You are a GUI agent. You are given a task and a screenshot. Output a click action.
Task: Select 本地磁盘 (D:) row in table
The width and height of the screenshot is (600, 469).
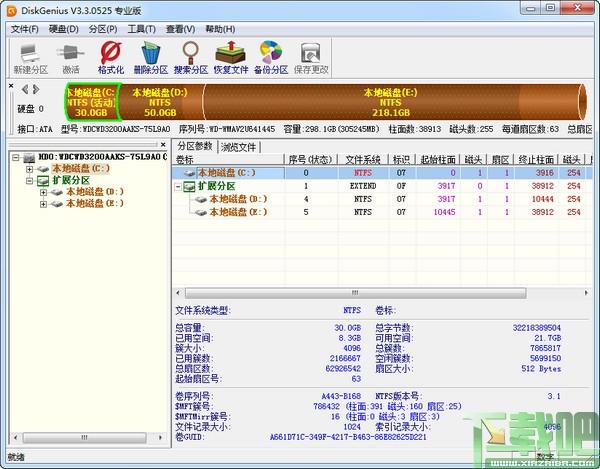click(383, 199)
